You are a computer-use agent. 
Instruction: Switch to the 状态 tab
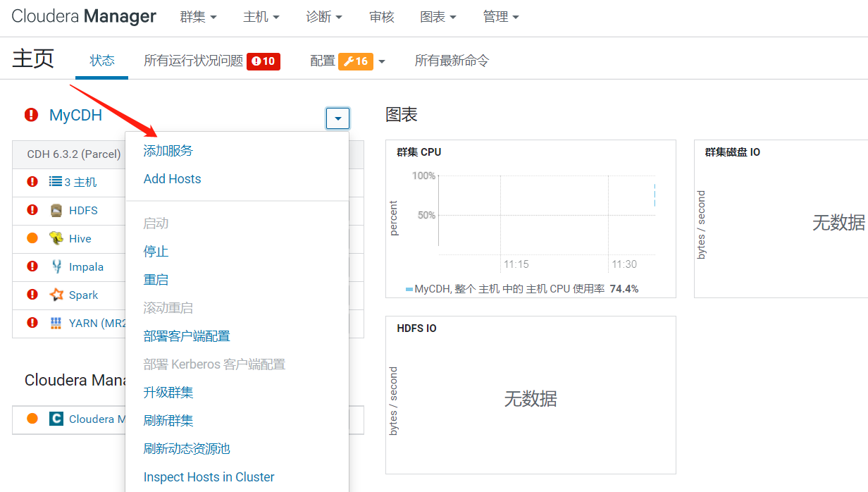coord(102,61)
